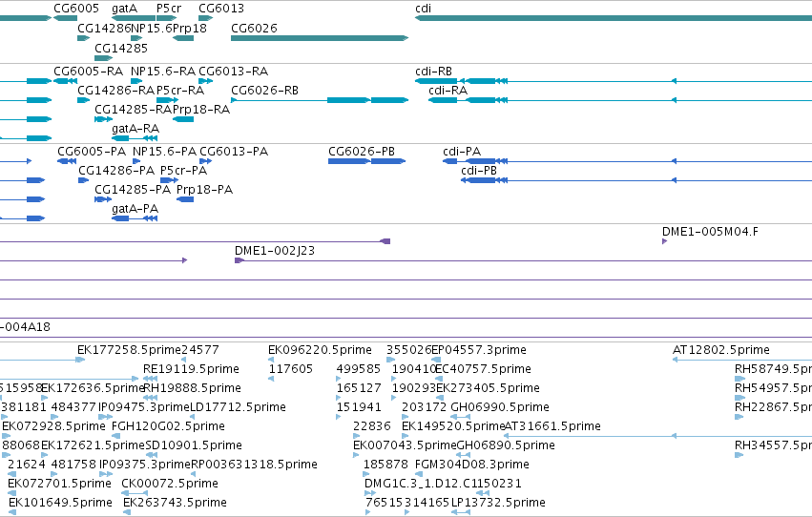The image size is (812, 517).
Task: Click the Prp18-PA protein label
Action: 204,190
